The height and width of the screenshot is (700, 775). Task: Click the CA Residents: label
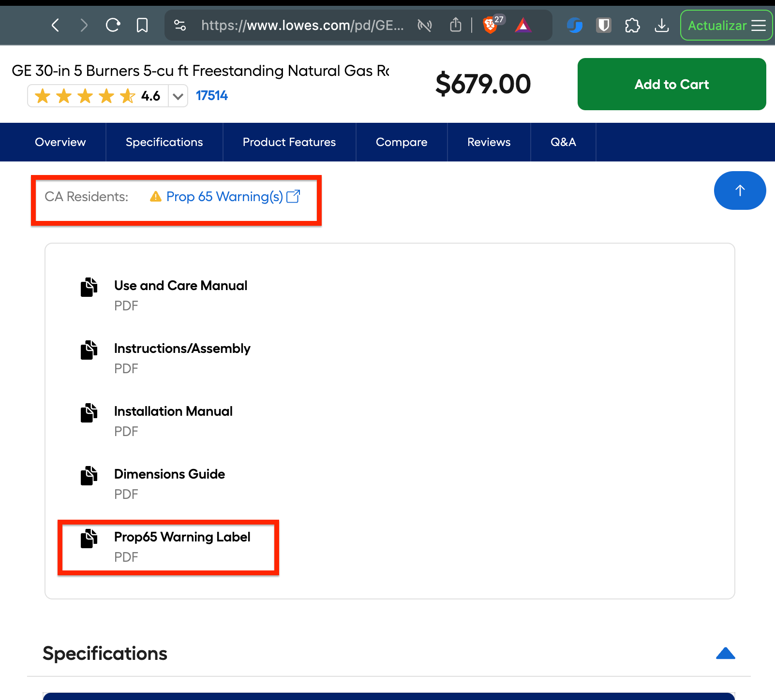pos(87,197)
